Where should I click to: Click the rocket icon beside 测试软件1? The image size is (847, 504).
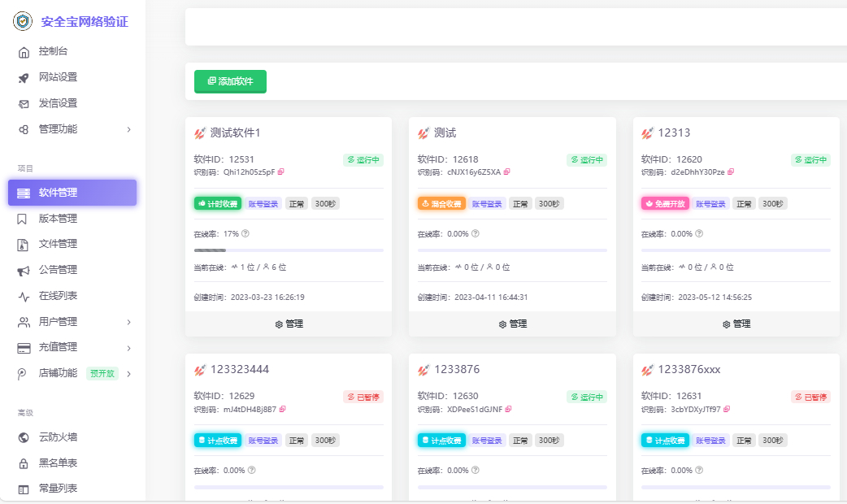coord(200,133)
